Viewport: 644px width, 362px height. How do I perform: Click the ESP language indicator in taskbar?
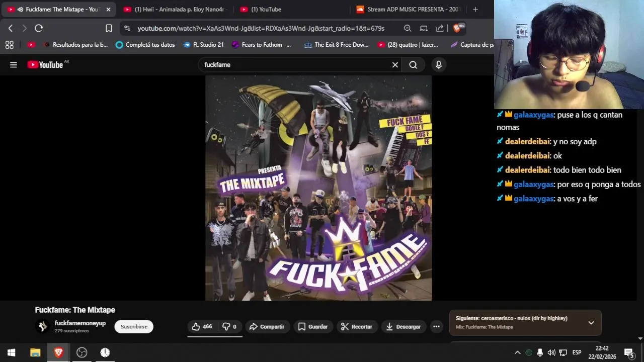tap(577, 352)
